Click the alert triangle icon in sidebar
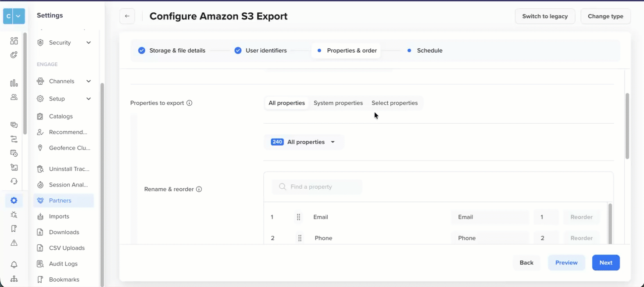 14,242
